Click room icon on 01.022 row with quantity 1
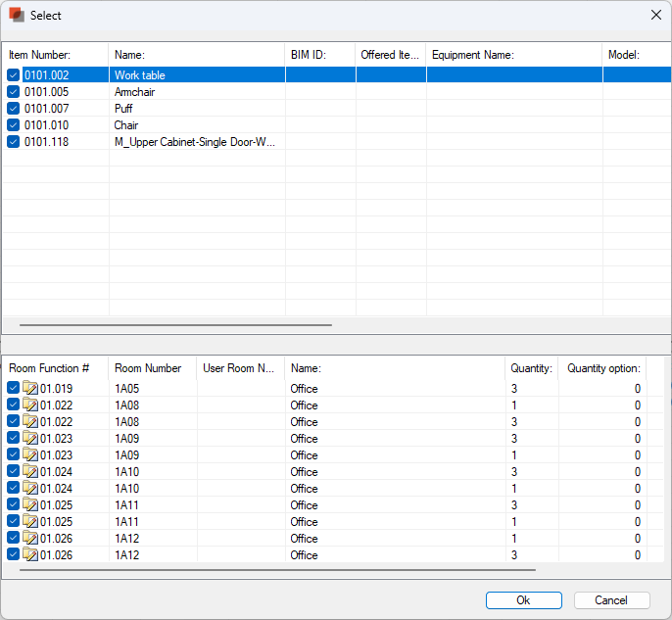Viewport: 672px width, 620px height. pyautogui.click(x=30, y=405)
